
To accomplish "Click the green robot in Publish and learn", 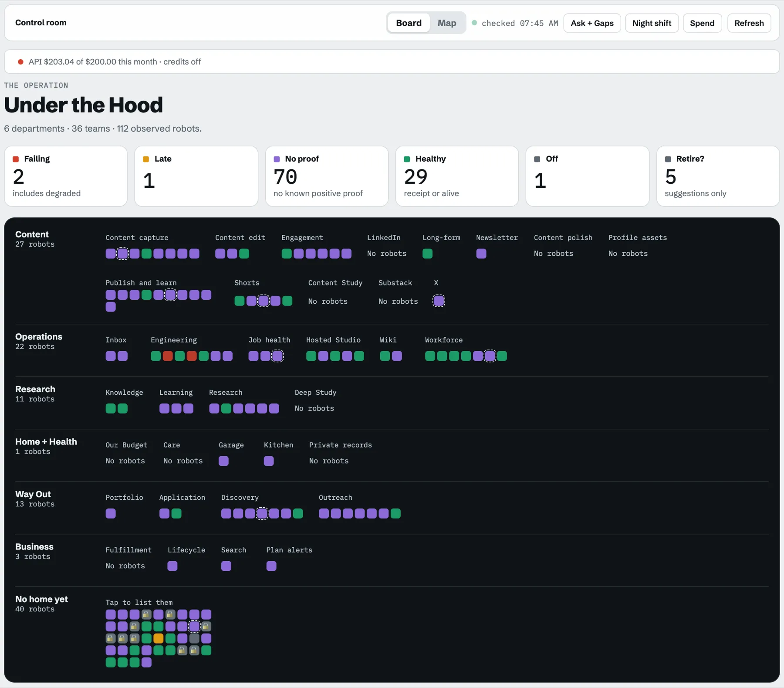I will tap(147, 295).
